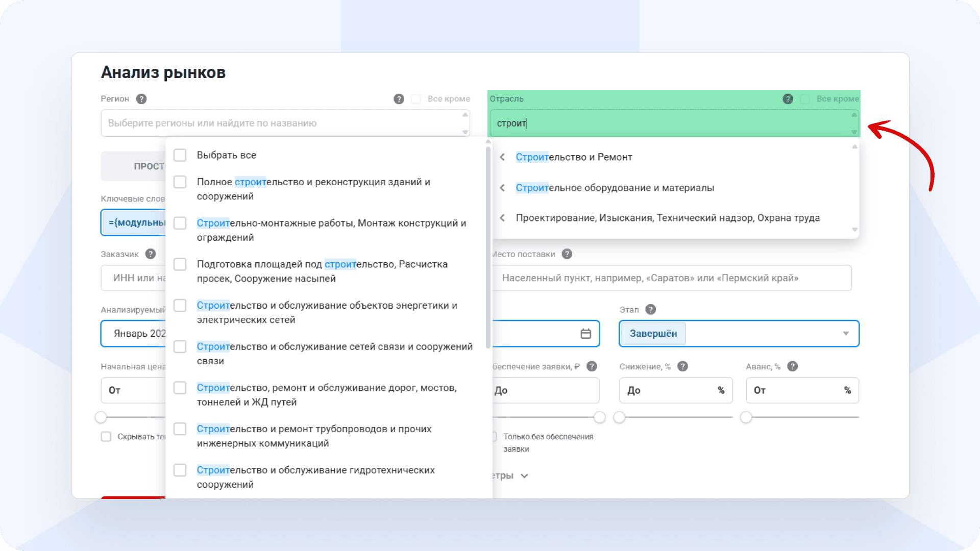Screen dimensions: 980x551
Task: Open the «Регион» selection dropdown arrow
Action: pyautogui.click(x=465, y=131)
